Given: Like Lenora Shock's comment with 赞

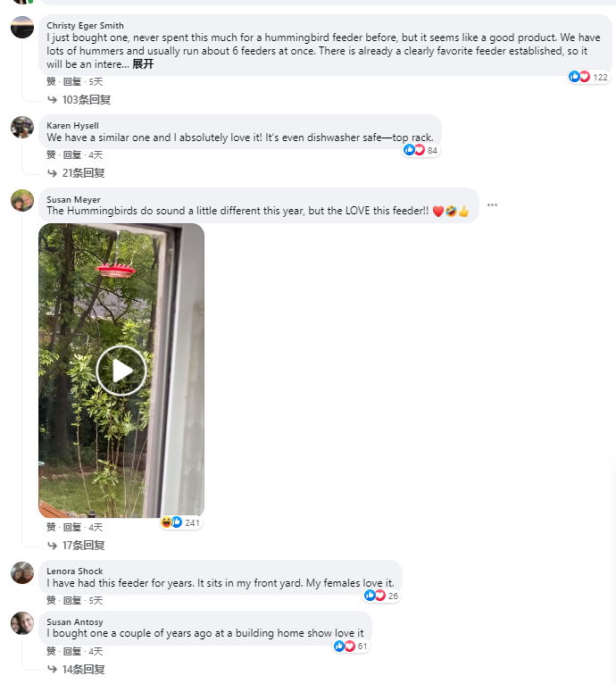Looking at the screenshot, I should click(x=51, y=601).
